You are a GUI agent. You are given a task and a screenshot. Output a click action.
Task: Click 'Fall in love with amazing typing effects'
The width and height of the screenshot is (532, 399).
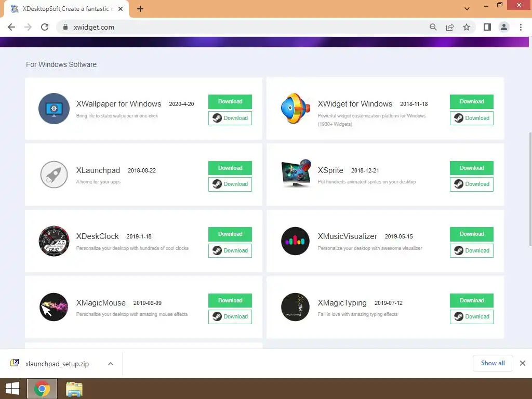357,314
